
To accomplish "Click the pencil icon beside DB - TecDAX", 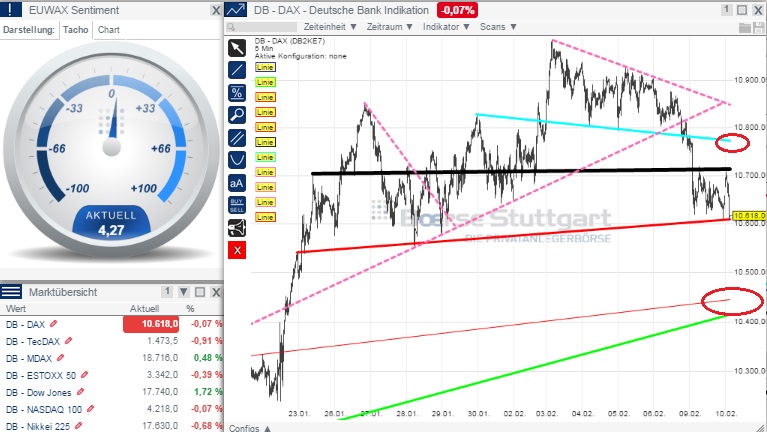I will 68,341.
